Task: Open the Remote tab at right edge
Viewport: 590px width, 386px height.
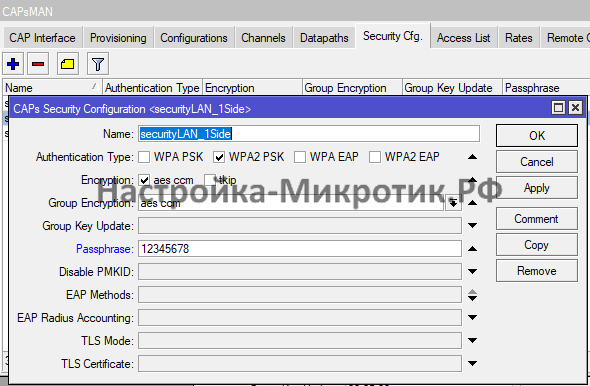Action: coord(566,38)
